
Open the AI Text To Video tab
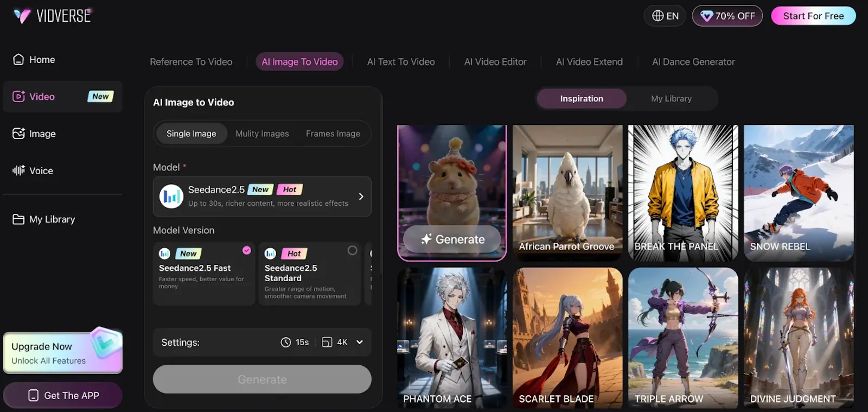coord(401,62)
